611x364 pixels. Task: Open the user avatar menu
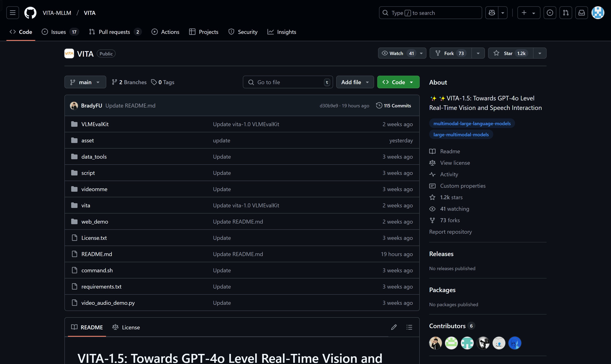(x=598, y=13)
